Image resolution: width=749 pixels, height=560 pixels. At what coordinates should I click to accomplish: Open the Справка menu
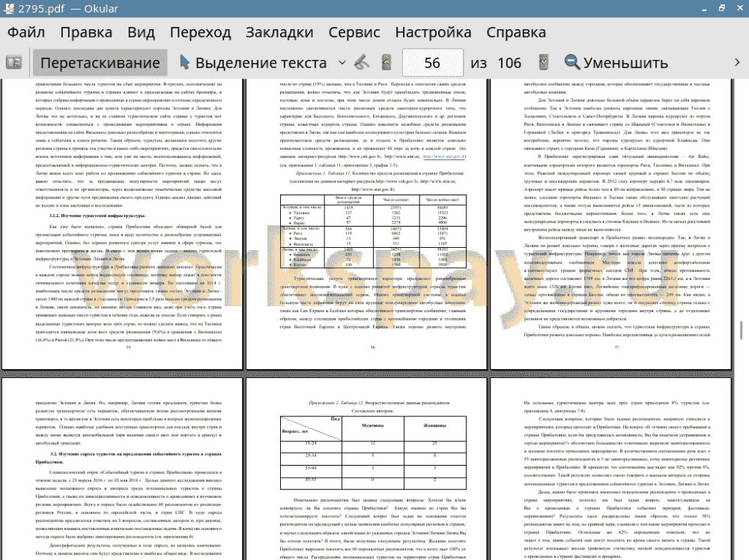point(516,32)
